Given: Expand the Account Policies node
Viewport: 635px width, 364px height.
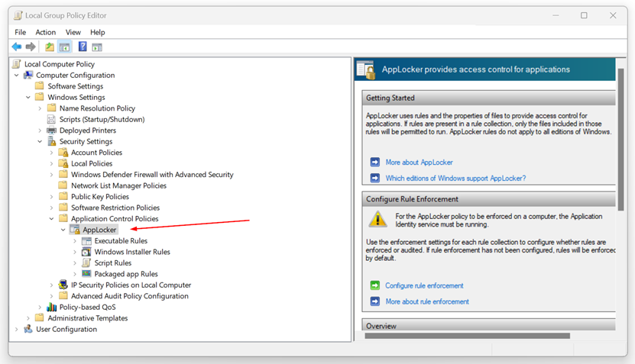Looking at the screenshot, I should point(51,153).
